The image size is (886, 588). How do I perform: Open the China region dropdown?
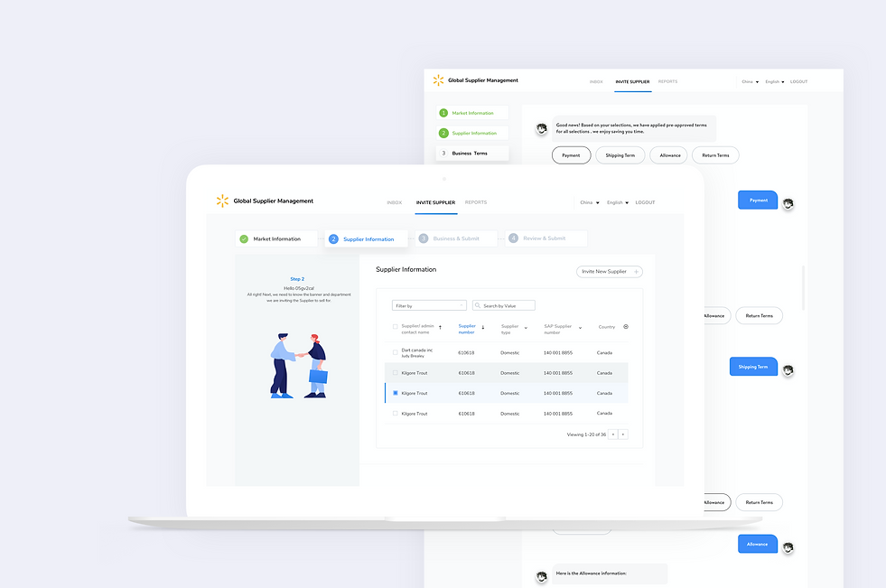[x=588, y=201]
